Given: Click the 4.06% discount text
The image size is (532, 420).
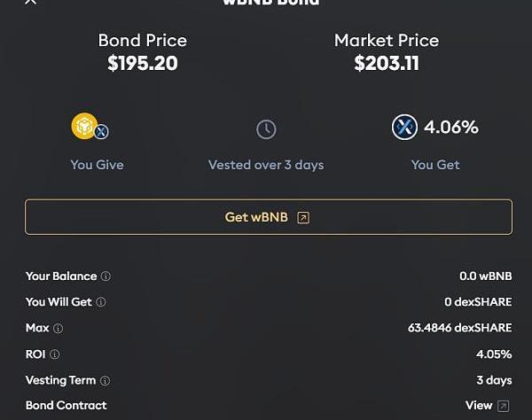Looking at the screenshot, I should click(x=451, y=127).
